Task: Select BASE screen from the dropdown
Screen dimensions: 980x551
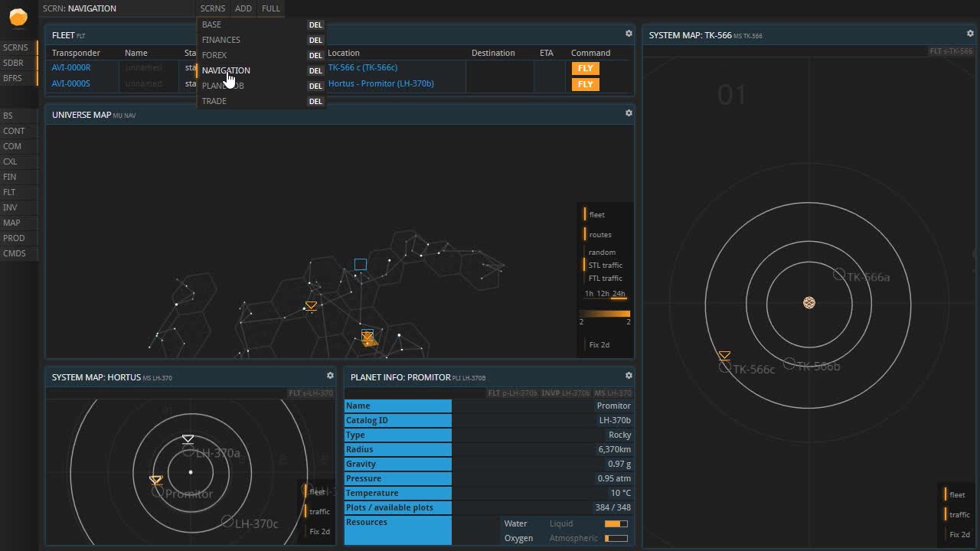Action: [x=211, y=24]
